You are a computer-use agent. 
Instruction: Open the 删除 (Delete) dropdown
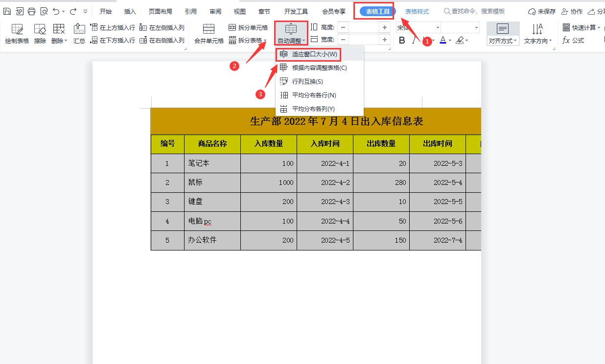pyautogui.click(x=58, y=32)
